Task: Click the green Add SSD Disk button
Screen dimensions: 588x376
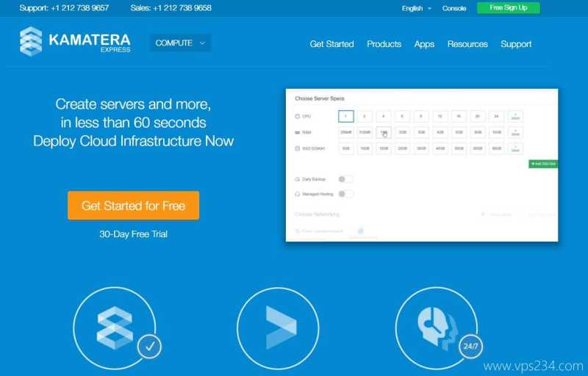Action: [x=543, y=163]
